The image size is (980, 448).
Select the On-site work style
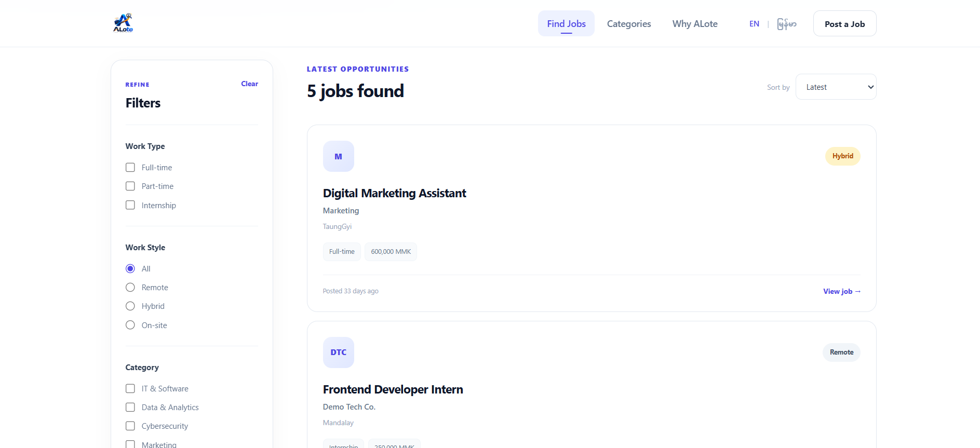(x=130, y=325)
